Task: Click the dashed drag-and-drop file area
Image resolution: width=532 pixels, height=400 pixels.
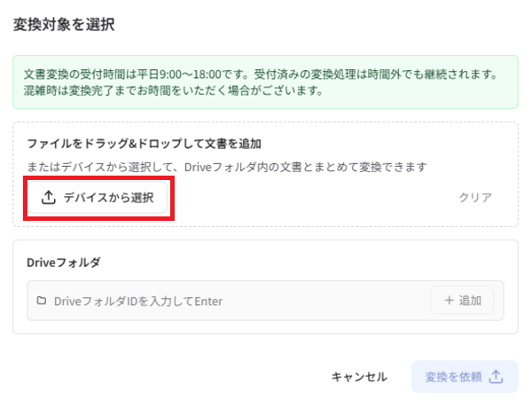Action: (x=265, y=175)
